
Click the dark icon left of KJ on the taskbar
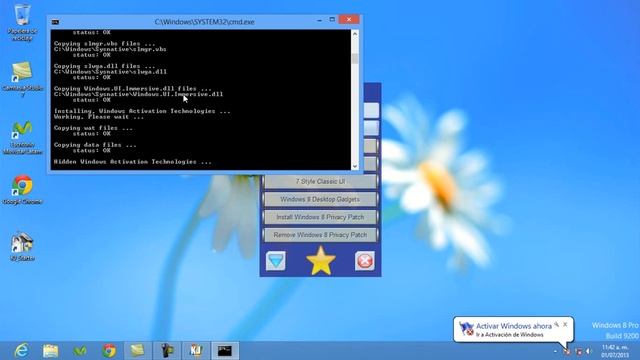click(167, 351)
